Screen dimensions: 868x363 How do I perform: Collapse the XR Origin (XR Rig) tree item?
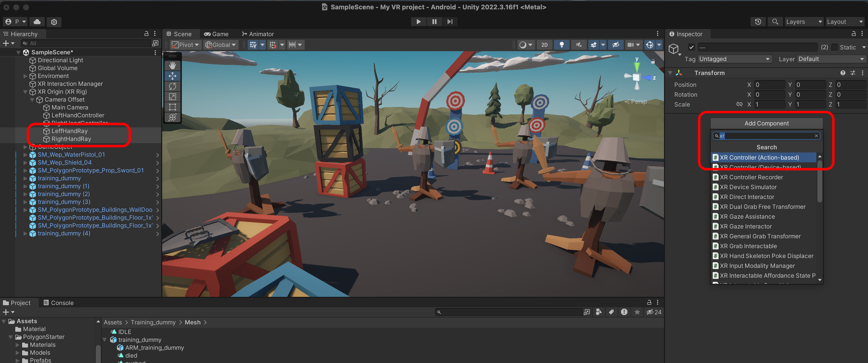[x=25, y=92]
